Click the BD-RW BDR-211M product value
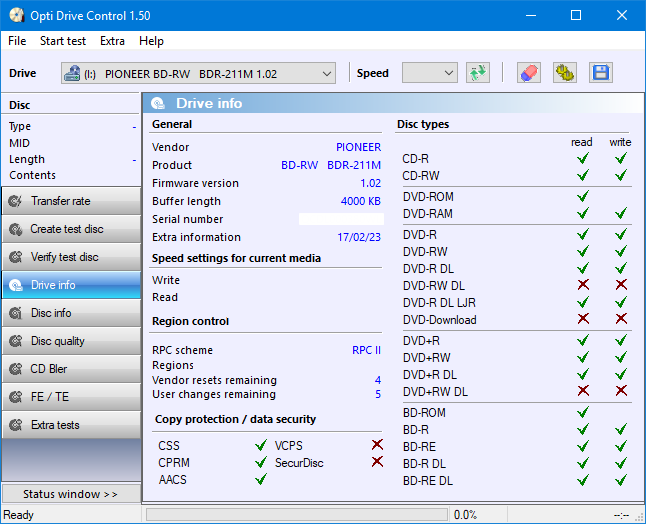The height and width of the screenshot is (524, 646). tap(331, 165)
